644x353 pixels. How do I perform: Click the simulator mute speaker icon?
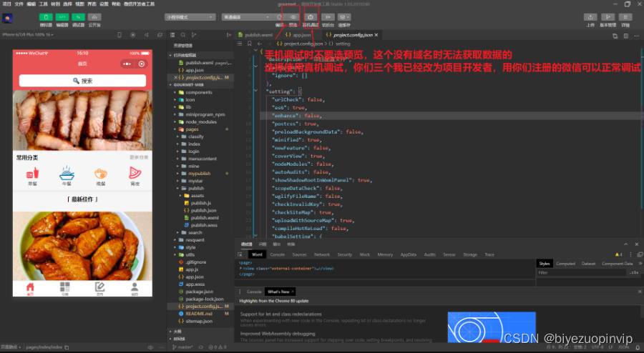pyautogui.click(x=146, y=35)
